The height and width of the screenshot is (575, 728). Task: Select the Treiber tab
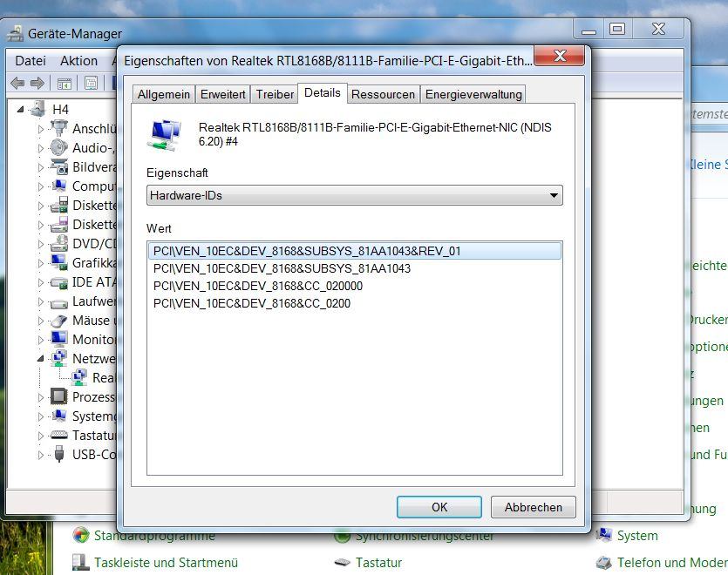click(275, 94)
